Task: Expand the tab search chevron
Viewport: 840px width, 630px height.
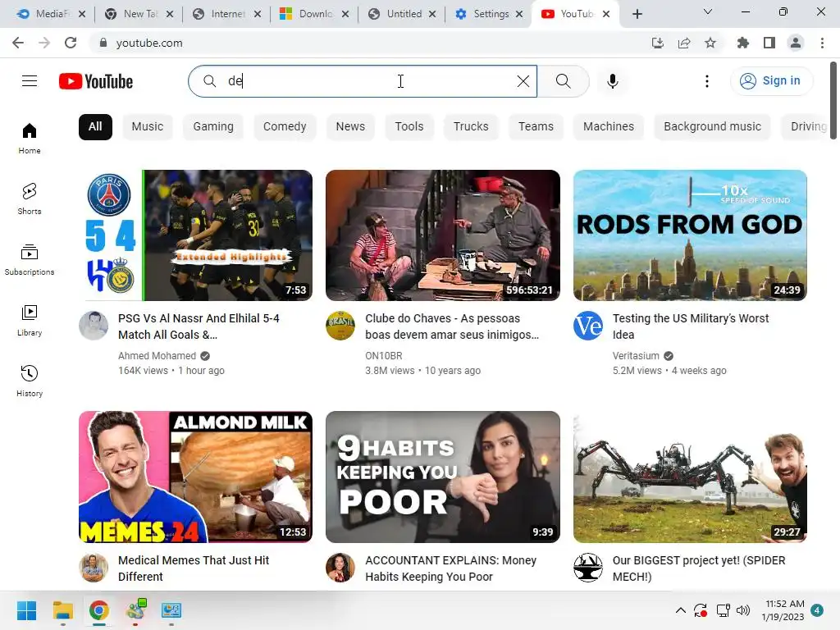Action: [708, 11]
